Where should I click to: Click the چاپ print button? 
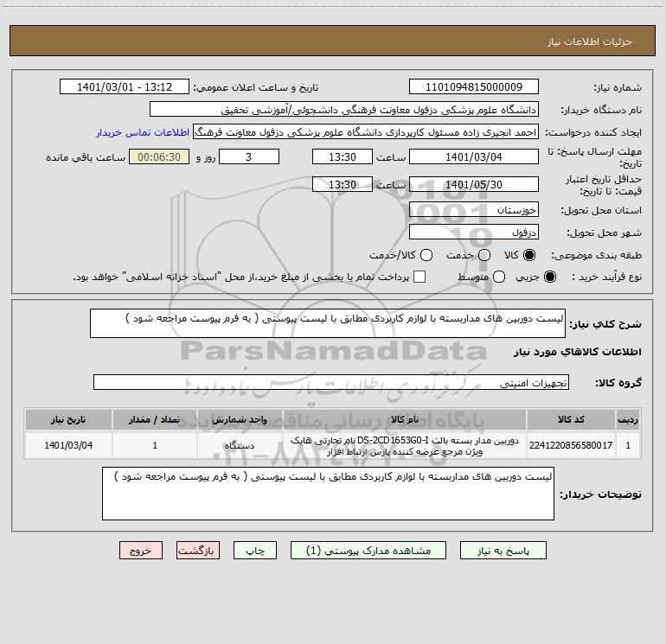[255, 551]
